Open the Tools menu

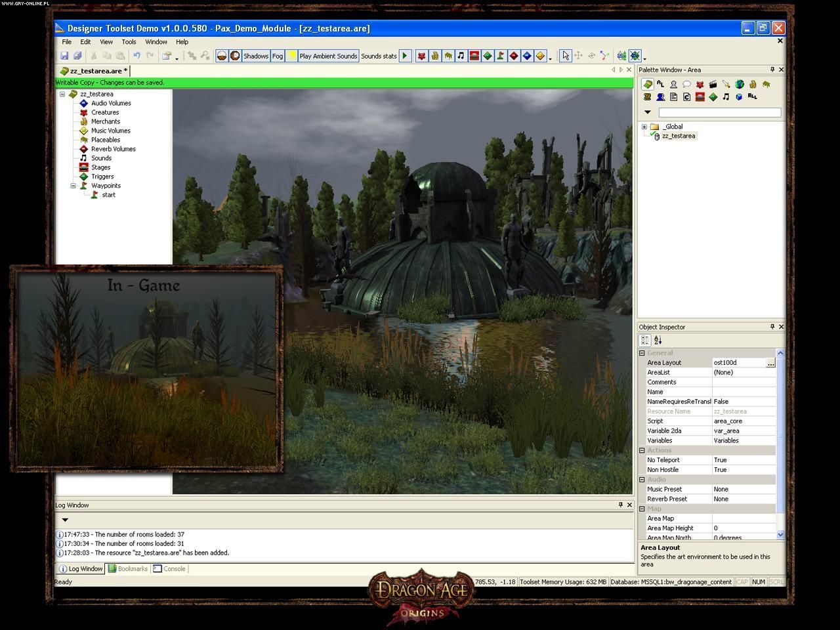click(x=129, y=42)
